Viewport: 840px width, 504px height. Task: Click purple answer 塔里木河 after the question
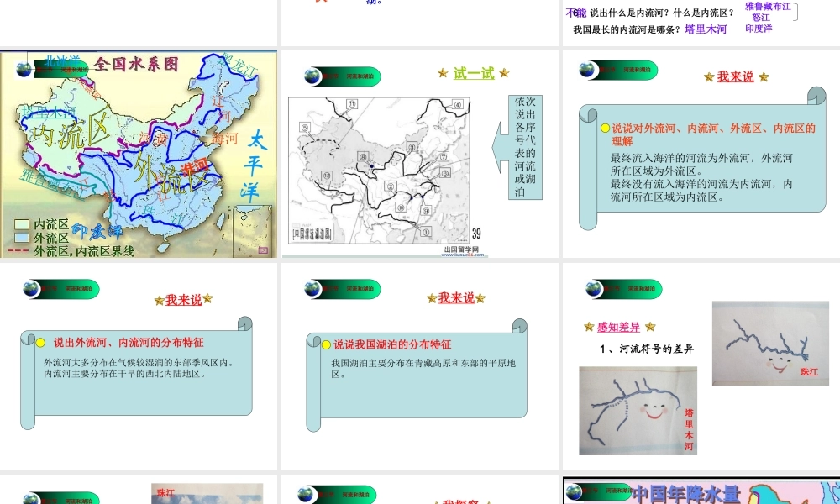[x=706, y=29]
